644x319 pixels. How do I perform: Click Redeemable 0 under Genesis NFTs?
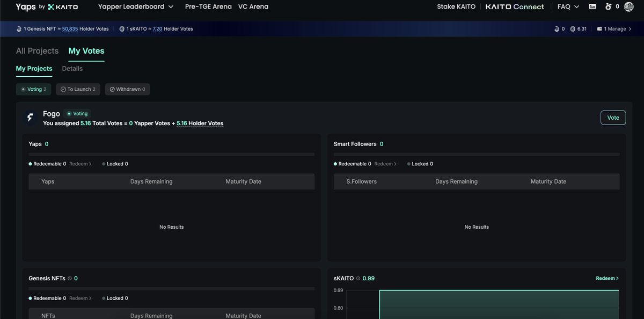click(47, 298)
